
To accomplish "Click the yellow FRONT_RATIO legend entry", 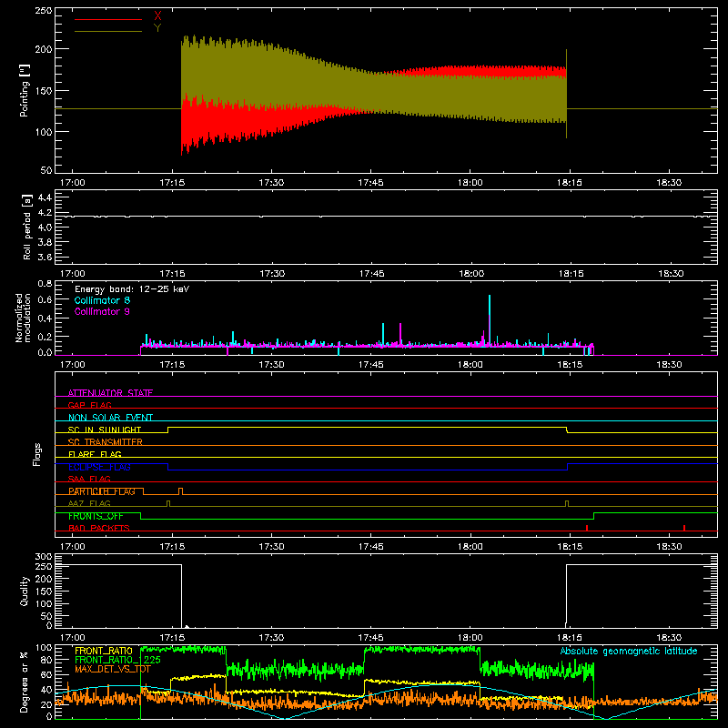I will 104,651.
